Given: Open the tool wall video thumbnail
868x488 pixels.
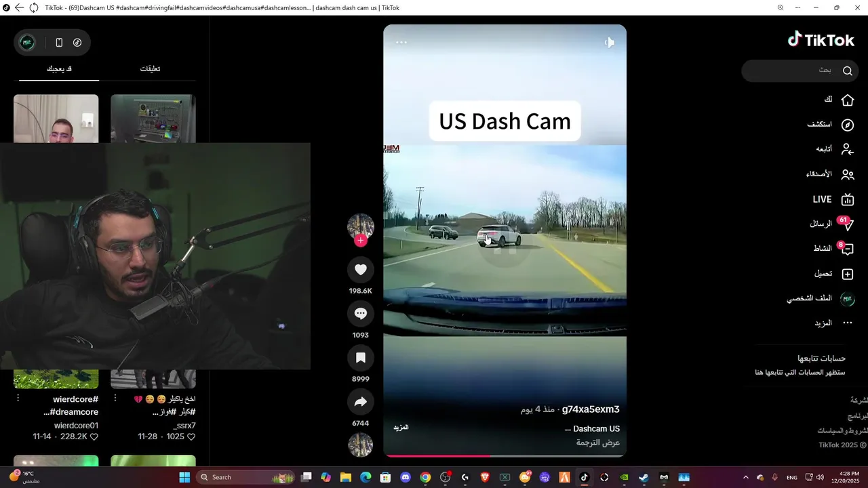Looking at the screenshot, I should pos(153,119).
